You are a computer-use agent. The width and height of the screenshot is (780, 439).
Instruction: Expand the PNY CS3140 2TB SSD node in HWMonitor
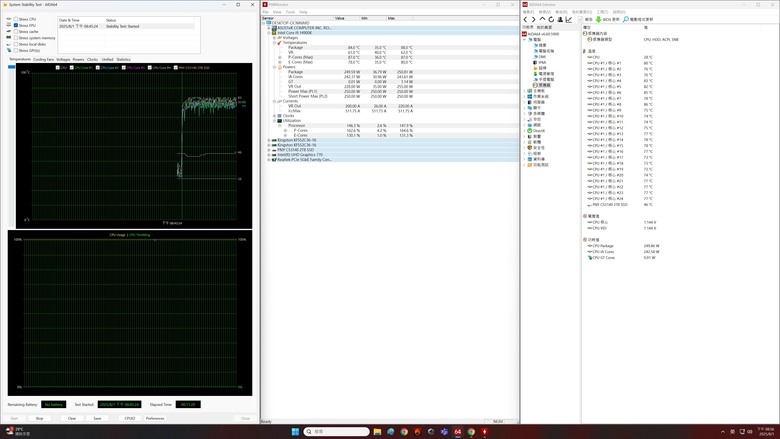269,150
